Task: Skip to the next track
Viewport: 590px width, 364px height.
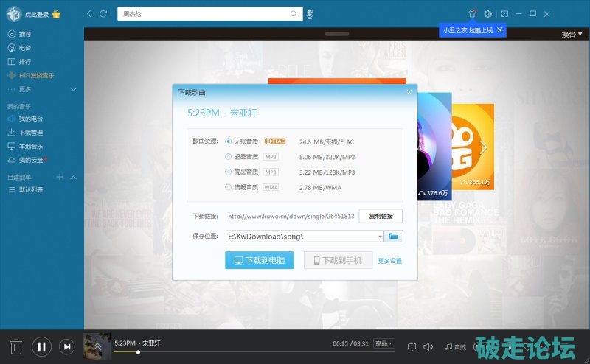Action: 66,346
